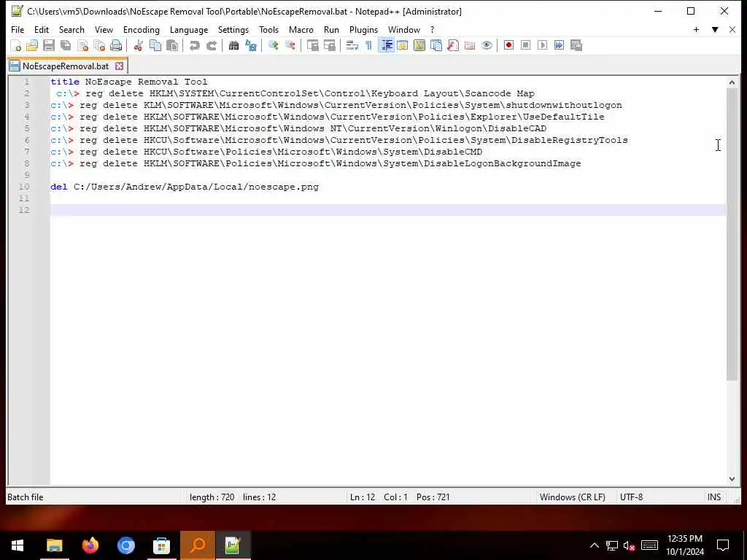Close the NoEscapeRemoval.bat tab via red X
This screenshot has height=560, width=747.
pyautogui.click(x=119, y=66)
